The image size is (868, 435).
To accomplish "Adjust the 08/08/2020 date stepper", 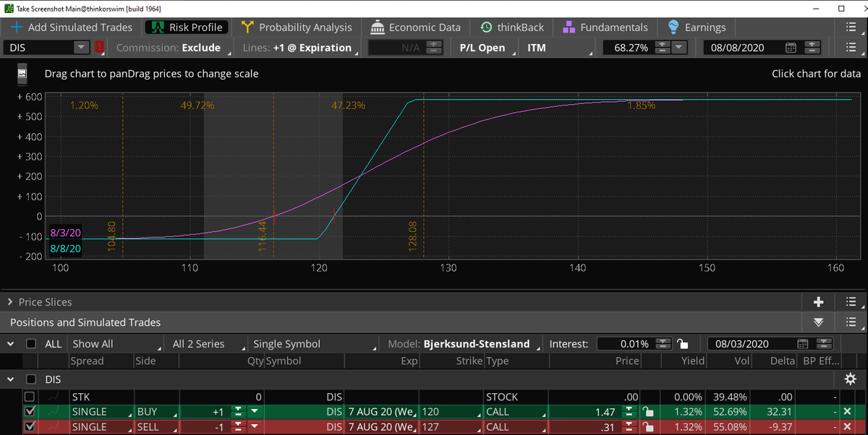I will (812, 48).
